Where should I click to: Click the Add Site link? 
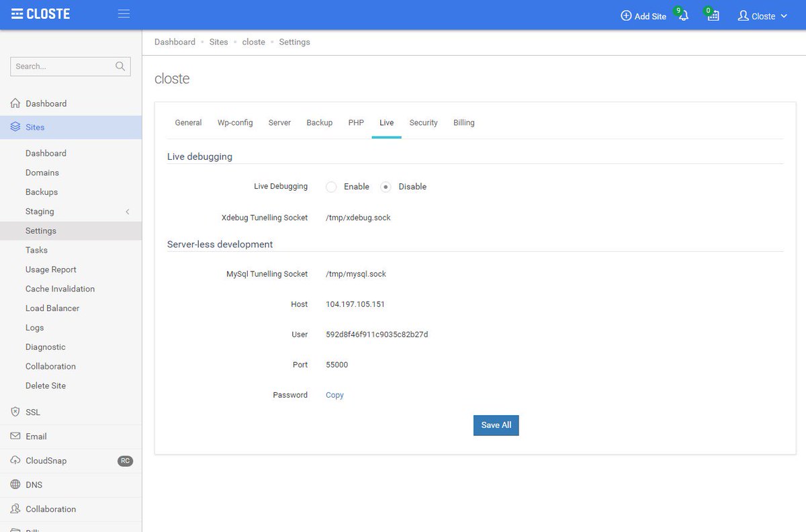click(x=643, y=16)
